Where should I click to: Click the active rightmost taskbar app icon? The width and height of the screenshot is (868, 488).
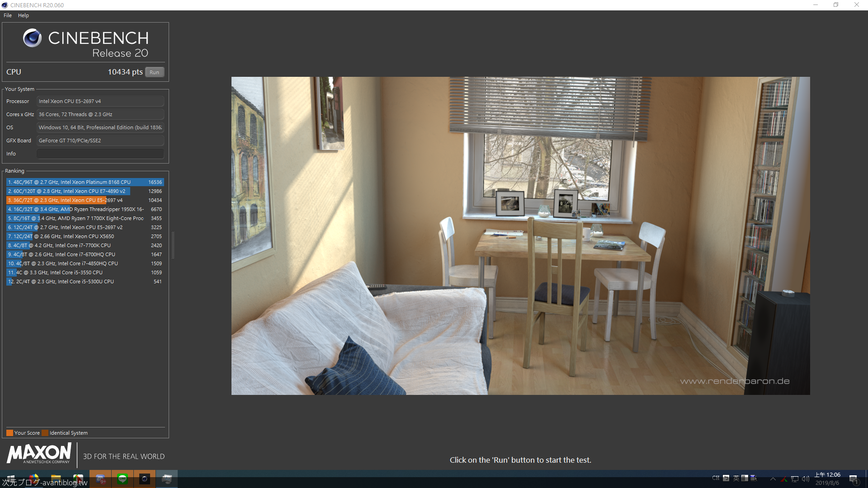[x=167, y=479]
